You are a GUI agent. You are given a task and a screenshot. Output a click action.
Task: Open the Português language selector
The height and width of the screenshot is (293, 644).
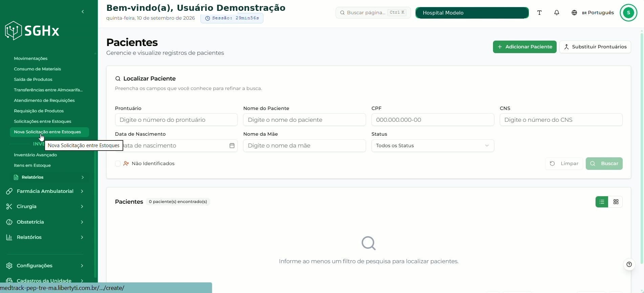598,13
